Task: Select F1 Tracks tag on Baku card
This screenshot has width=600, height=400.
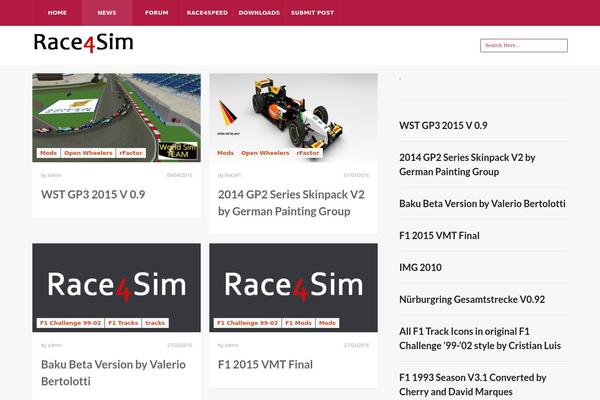Action: click(x=123, y=323)
